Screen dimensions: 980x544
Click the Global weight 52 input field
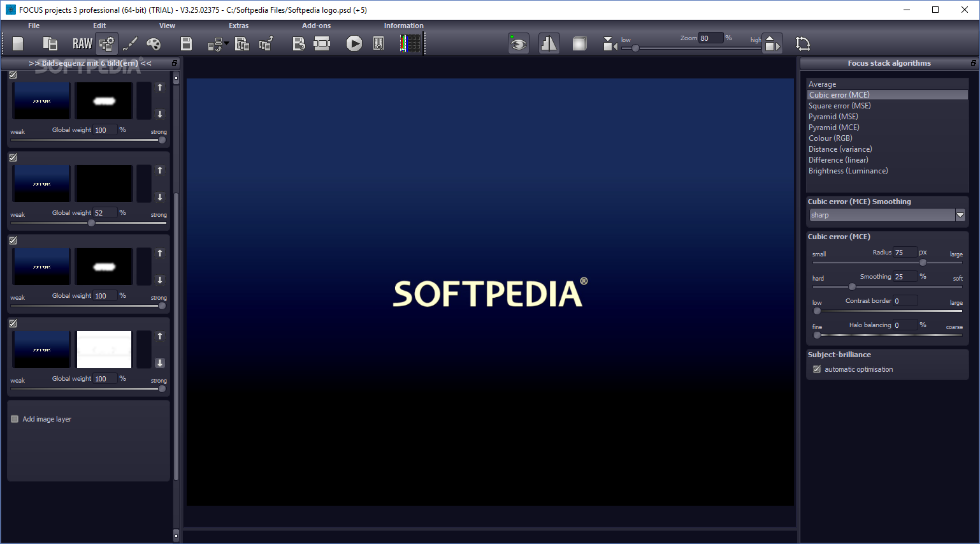pyautogui.click(x=105, y=213)
